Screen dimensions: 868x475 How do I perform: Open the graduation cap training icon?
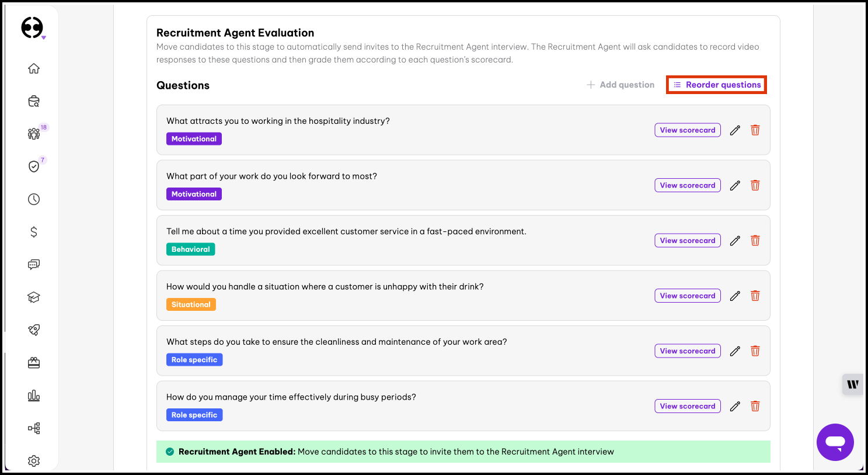pos(34,297)
